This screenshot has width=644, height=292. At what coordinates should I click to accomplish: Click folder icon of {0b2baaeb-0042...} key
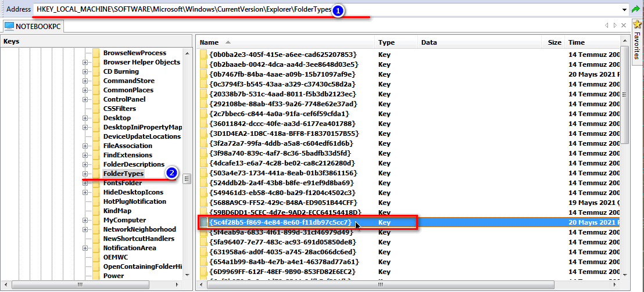coord(203,64)
